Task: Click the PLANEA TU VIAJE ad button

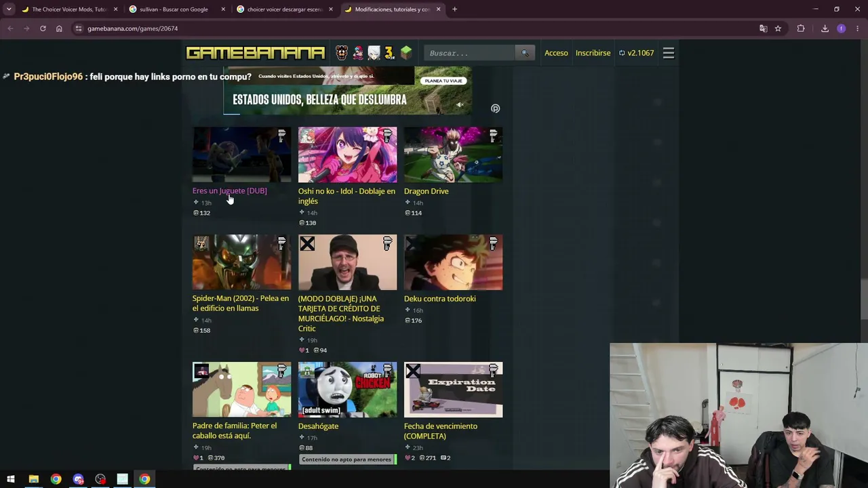Action: click(x=443, y=81)
